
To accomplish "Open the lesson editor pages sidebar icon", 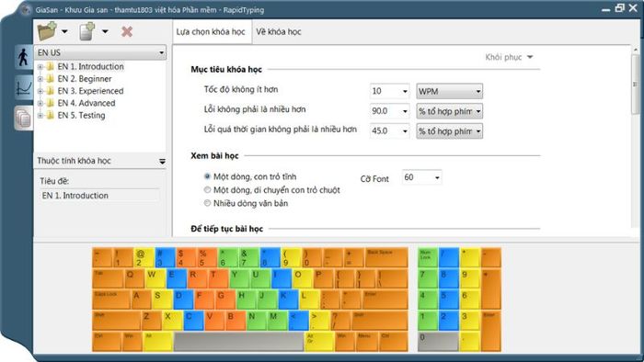I will click(23, 119).
